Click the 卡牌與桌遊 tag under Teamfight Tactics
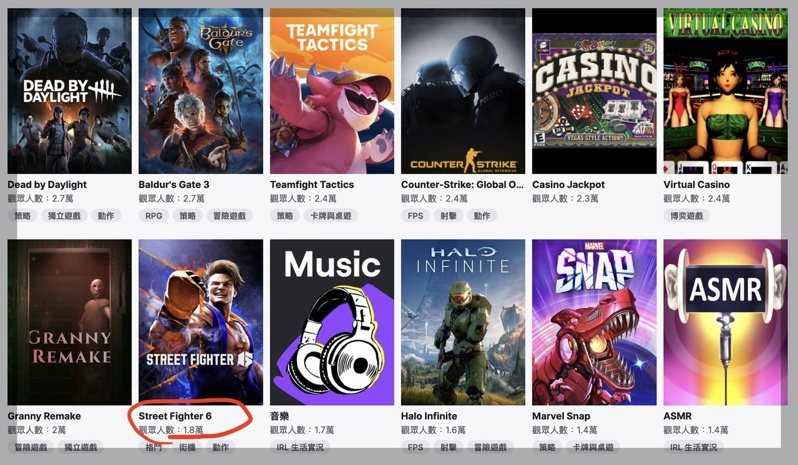This screenshot has height=465, width=798. tap(331, 216)
